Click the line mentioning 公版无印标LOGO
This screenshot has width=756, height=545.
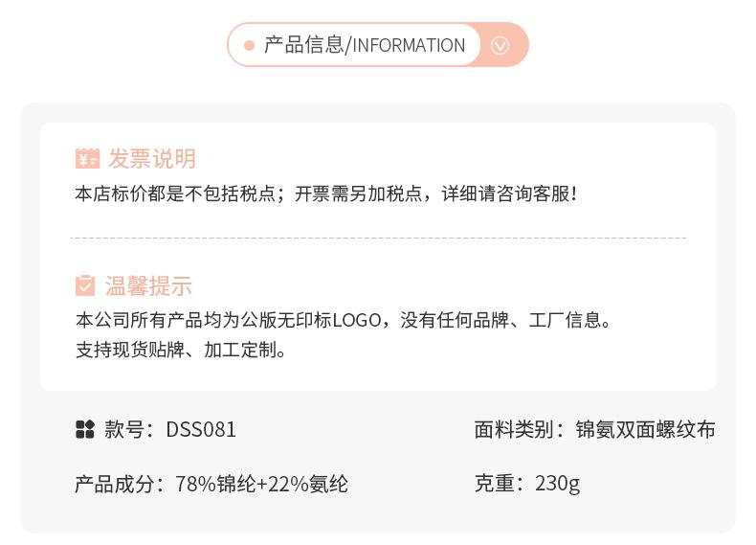(x=343, y=320)
